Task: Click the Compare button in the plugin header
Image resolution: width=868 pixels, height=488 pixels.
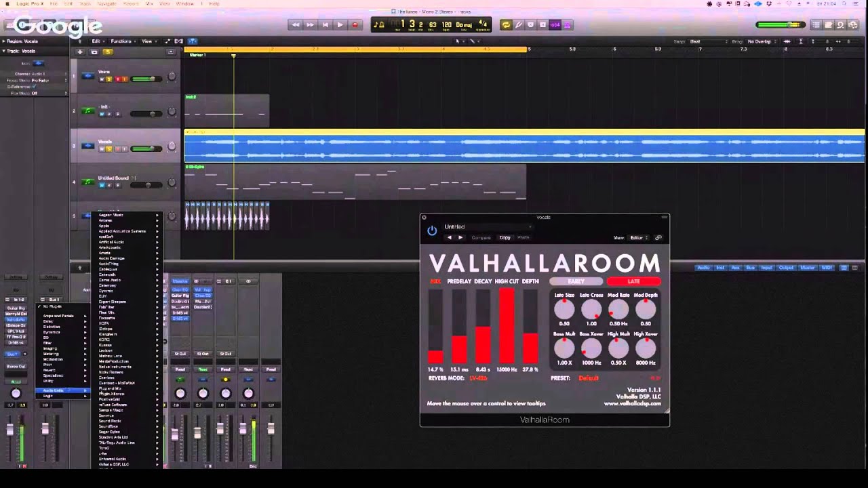Action: (x=481, y=238)
